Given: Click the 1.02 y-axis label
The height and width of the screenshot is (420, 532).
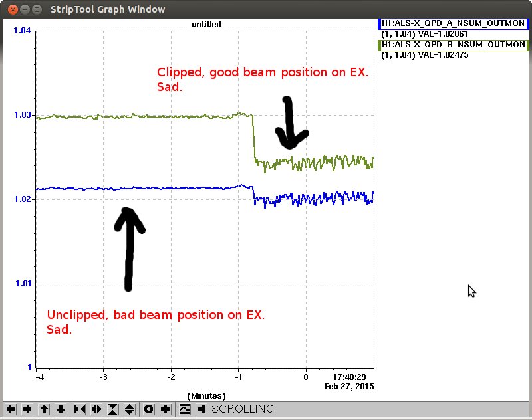Looking at the screenshot, I should (22, 199).
